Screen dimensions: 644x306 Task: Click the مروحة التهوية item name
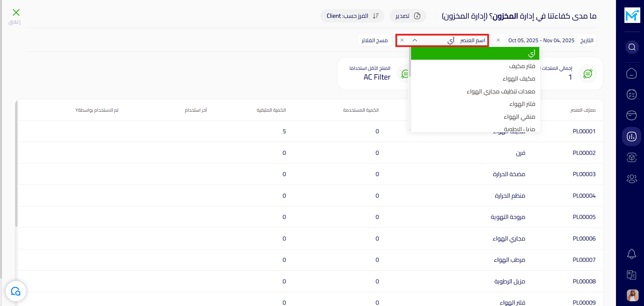click(x=508, y=217)
